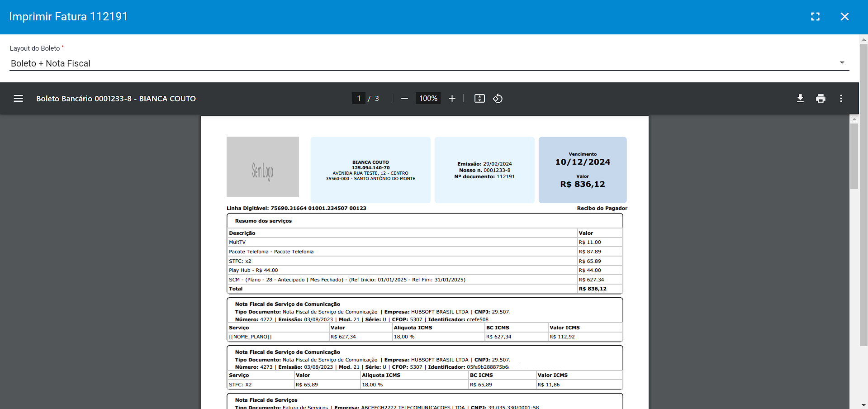
Task: Click the Nº documento: 112191 text
Action: [484, 177]
